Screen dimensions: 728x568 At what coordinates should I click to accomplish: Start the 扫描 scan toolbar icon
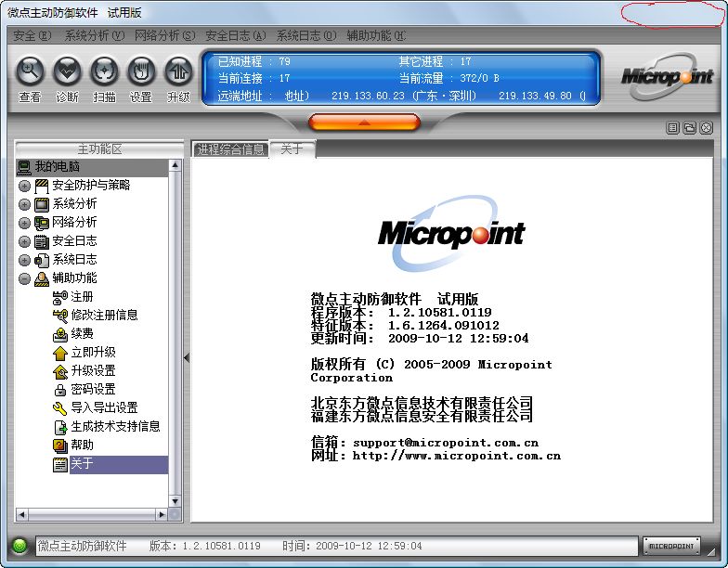(x=104, y=71)
